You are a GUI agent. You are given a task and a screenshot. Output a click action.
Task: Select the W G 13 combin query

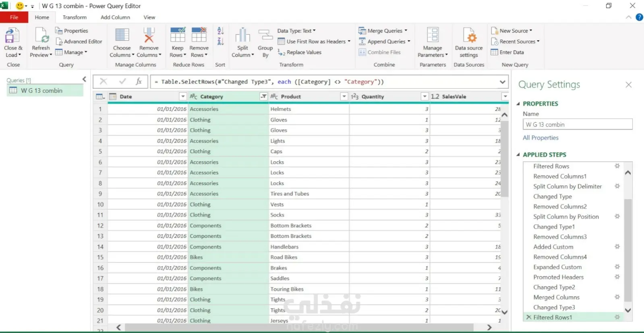pos(45,91)
